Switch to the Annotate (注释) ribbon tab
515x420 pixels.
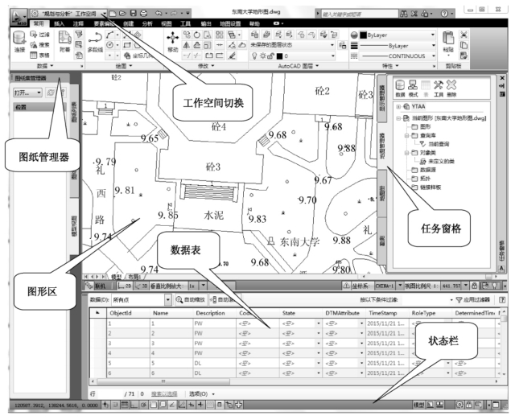78,23
